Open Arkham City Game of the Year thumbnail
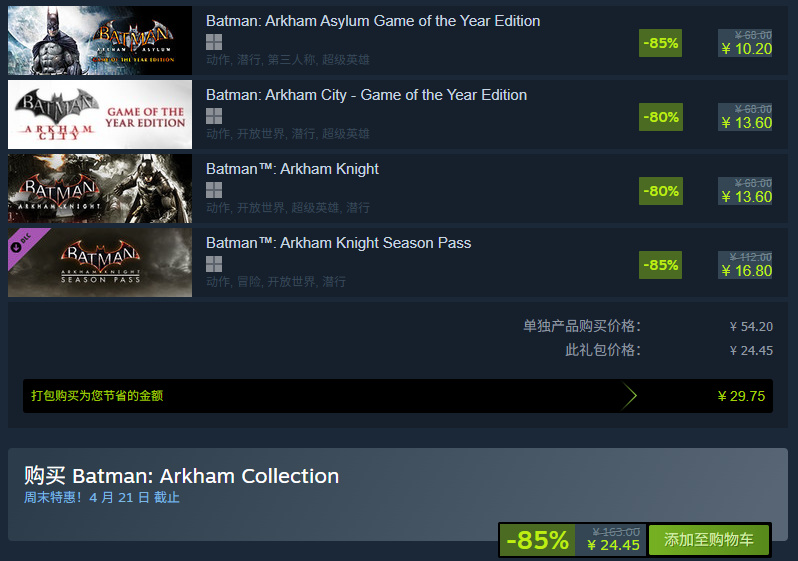 click(x=99, y=115)
